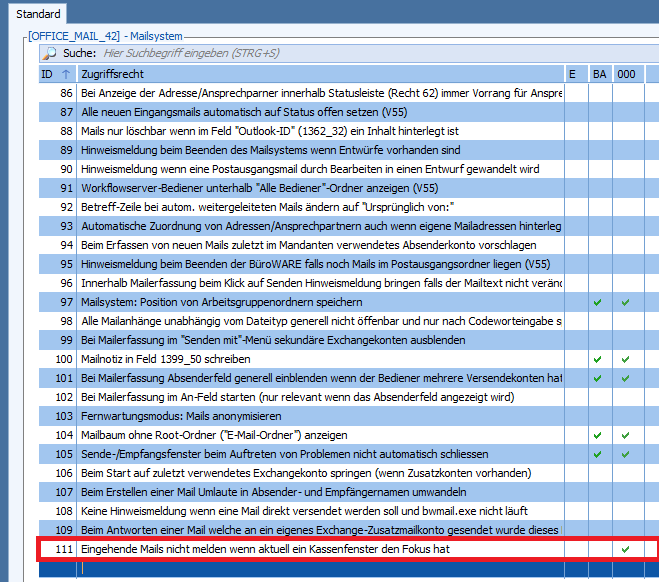Uncheck 000 checkmark for row 105
The height and width of the screenshot is (582, 659).
pos(625,454)
